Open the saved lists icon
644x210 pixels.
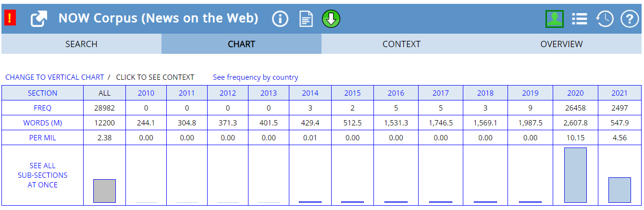pos(580,19)
